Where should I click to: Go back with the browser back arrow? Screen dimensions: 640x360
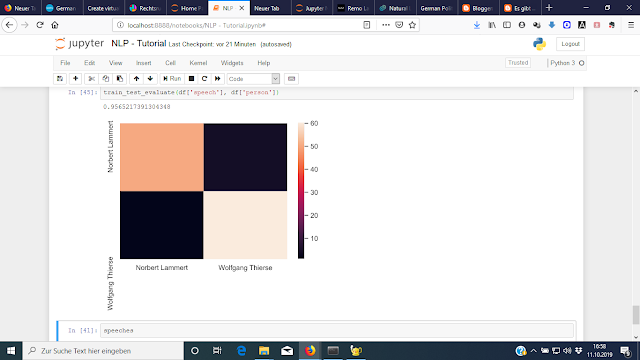9,25
